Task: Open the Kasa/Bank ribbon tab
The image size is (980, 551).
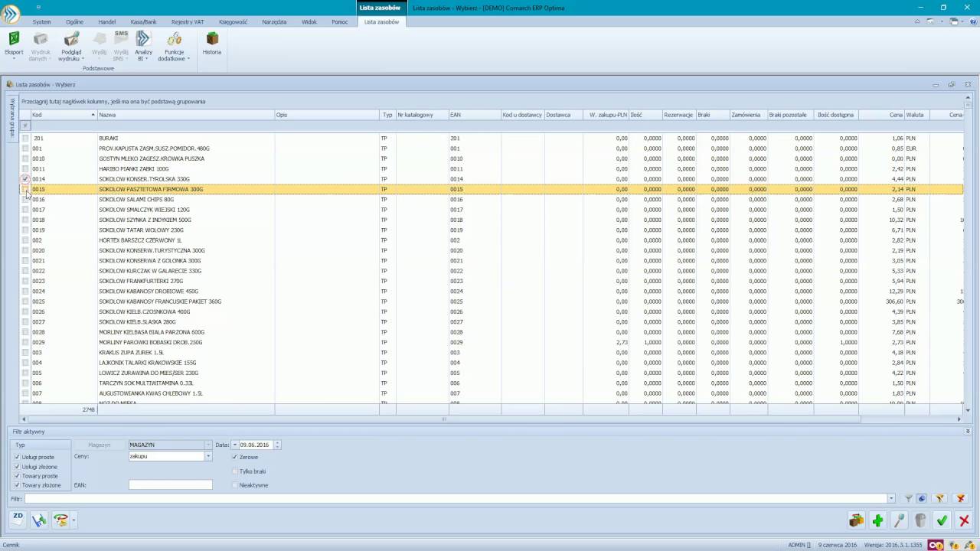Action: (x=143, y=22)
